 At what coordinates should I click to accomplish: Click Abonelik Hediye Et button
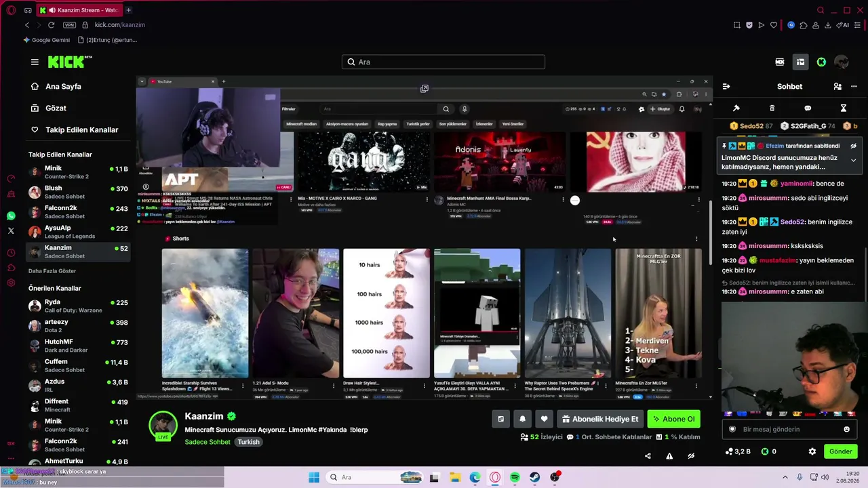click(x=600, y=419)
